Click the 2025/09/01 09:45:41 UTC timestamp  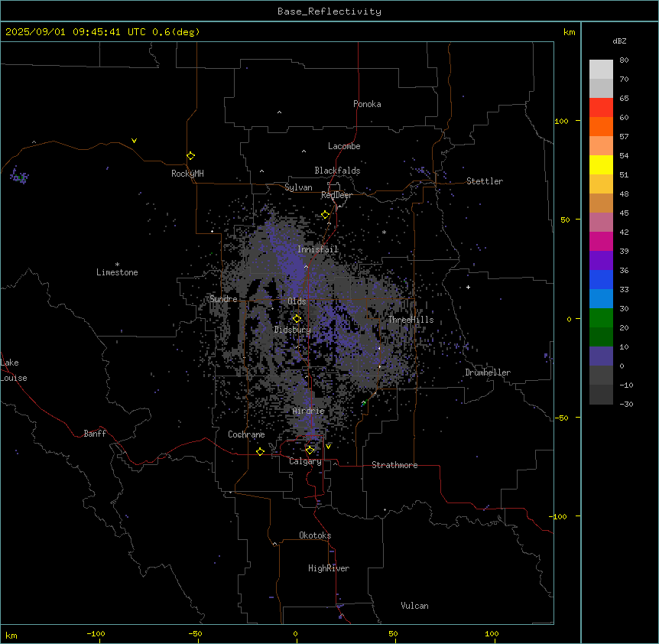click(x=76, y=32)
